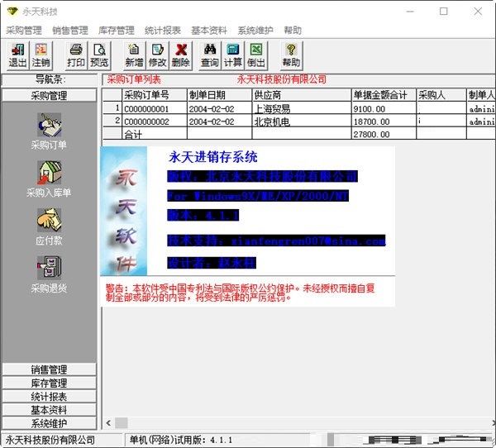Click the 单据金额合计 column header
Image resolution: width=496 pixels, height=448 pixels.
pyautogui.click(x=384, y=95)
